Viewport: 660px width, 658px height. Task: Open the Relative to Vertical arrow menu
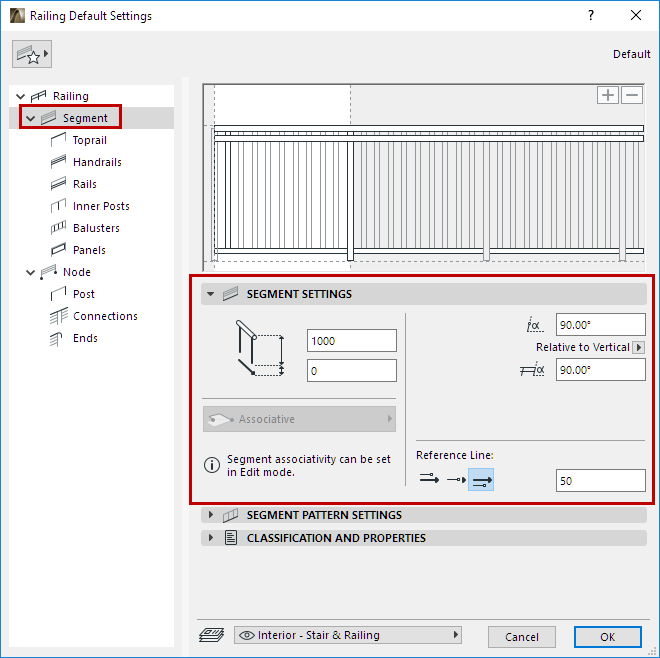639,347
